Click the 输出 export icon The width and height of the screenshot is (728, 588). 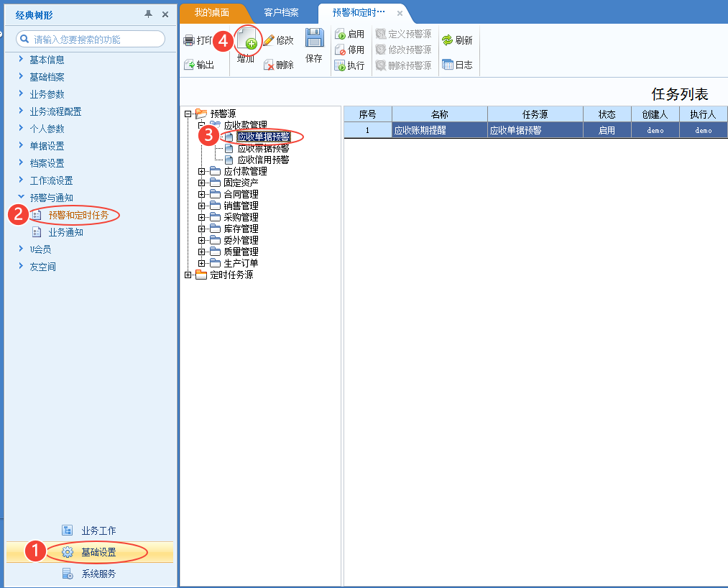point(189,65)
